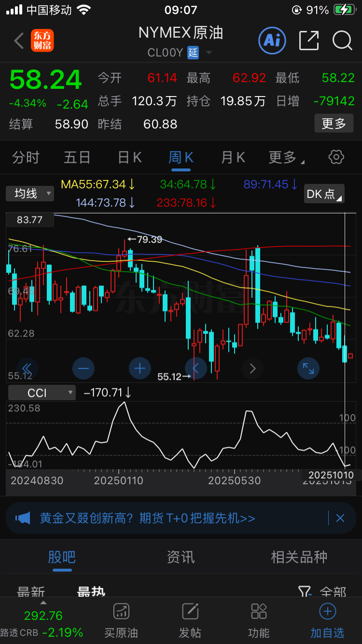The width and height of the screenshot is (362, 644).
Task: Open the 资讯 tab
Action: point(181,557)
